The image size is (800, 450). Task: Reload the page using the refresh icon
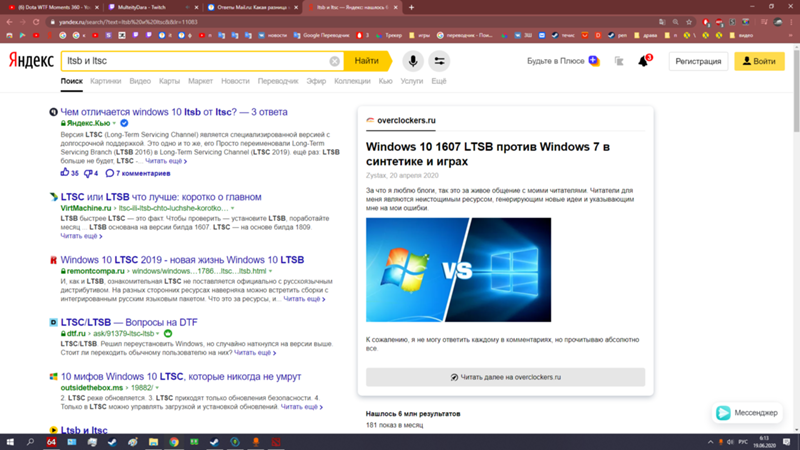(x=36, y=22)
